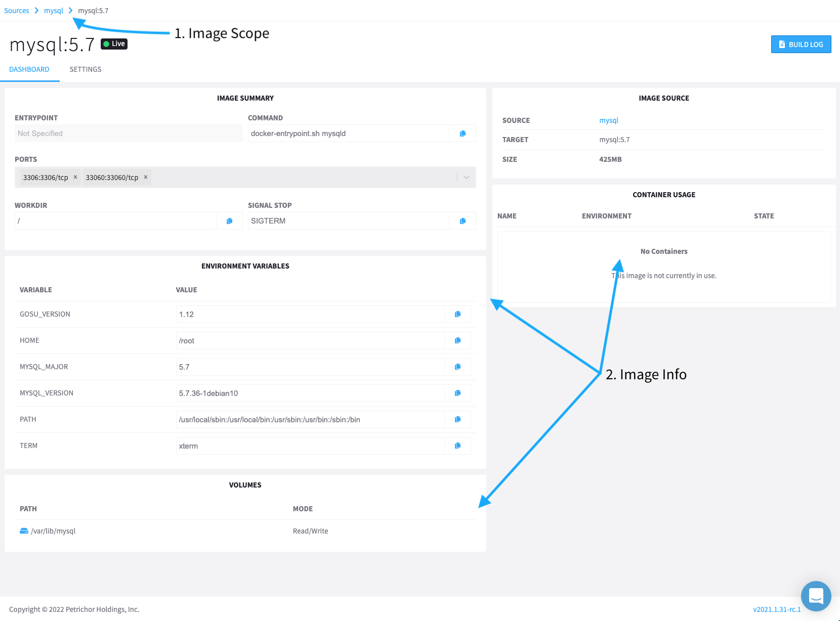Click the docker-entrypoint.sh mysqld command field

[349, 134]
